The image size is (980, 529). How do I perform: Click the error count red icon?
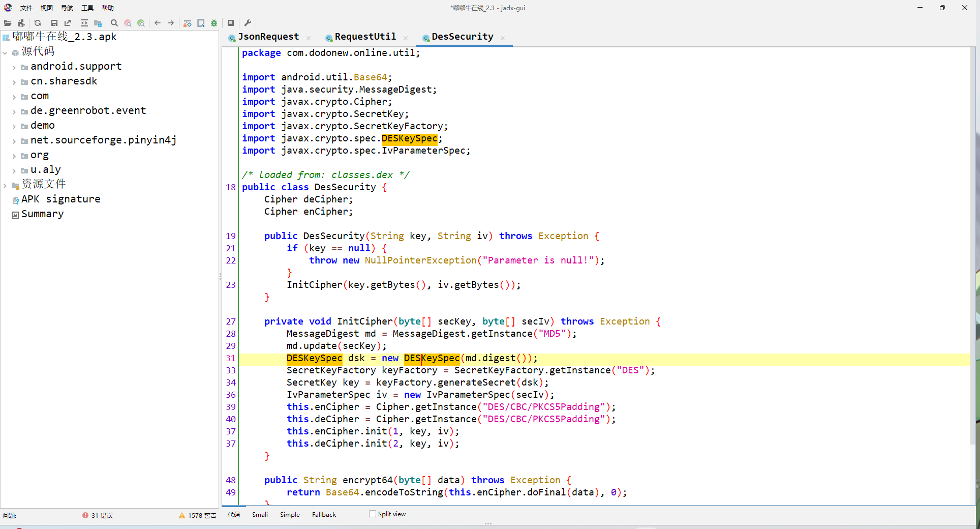pos(85,515)
